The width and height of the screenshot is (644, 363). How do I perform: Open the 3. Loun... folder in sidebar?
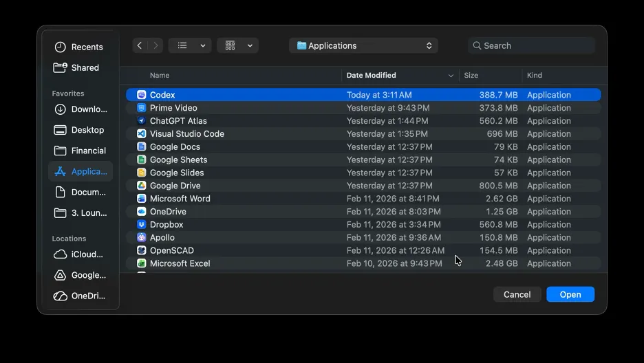(80, 213)
